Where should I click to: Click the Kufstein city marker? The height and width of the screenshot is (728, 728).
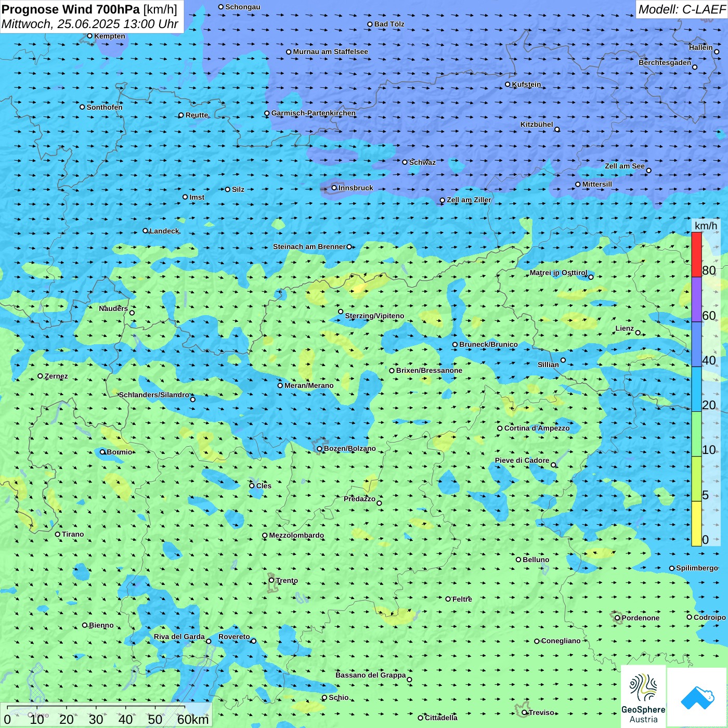pos(508,84)
